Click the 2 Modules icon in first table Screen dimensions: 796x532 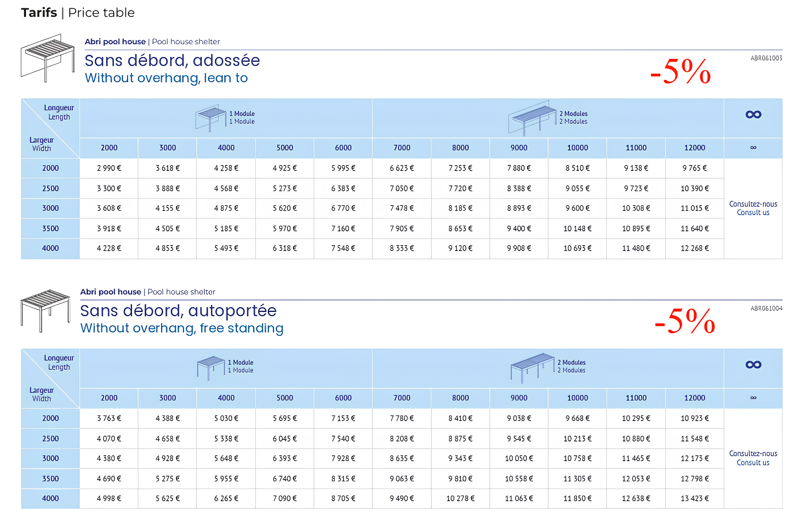click(532, 118)
